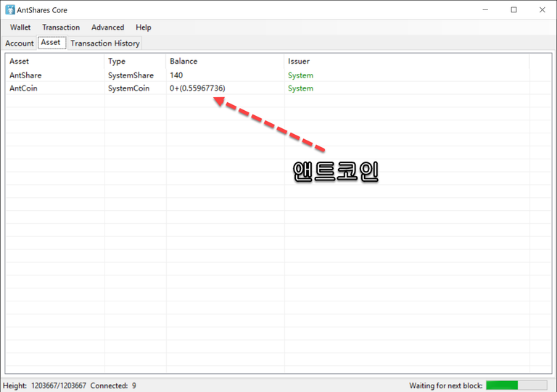Switch to the Account tab
This screenshot has height=392, width=557.
point(19,43)
